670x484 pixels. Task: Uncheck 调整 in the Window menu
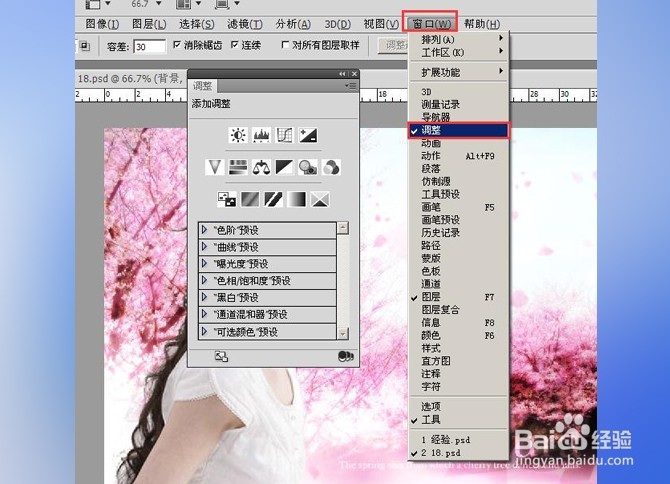459,130
